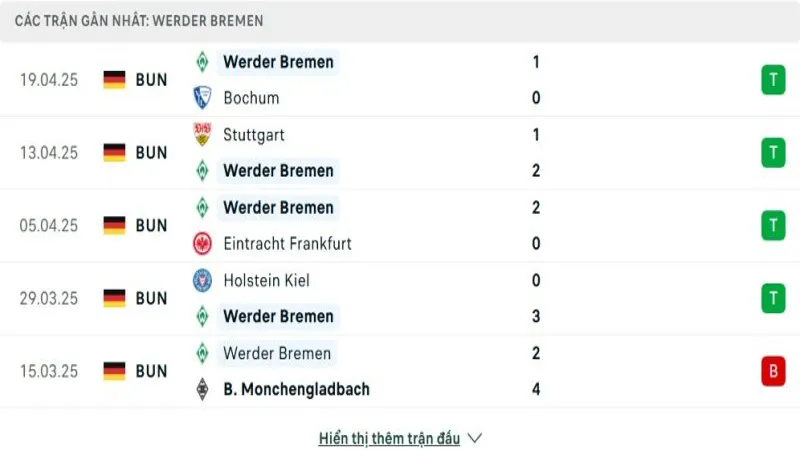Click green T badge for Bochum match
This screenshot has height=450, width=800.
[771, 80]
